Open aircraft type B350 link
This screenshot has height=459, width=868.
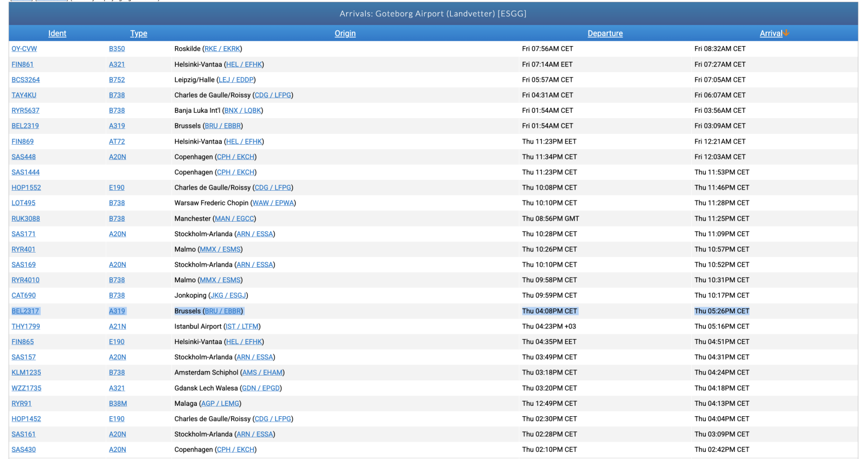coord(117,49)
